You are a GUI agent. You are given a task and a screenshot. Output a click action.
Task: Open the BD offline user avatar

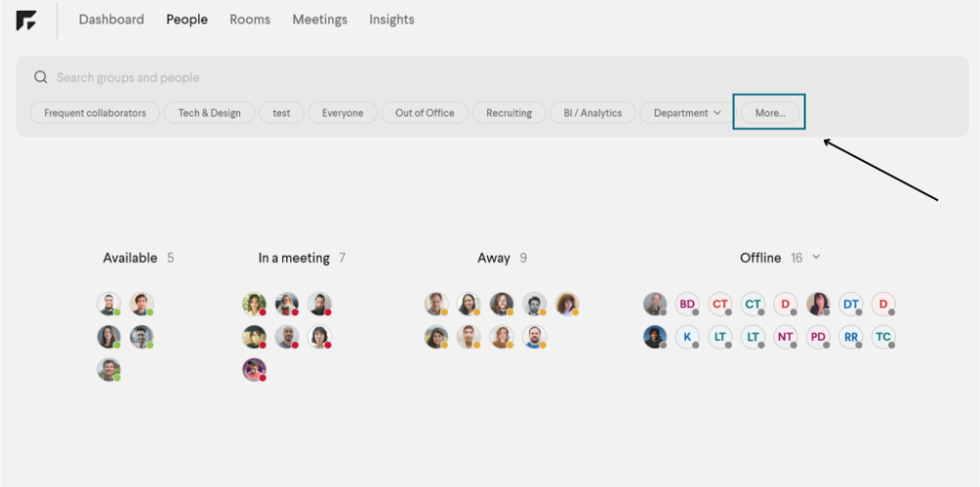point(687,304)
